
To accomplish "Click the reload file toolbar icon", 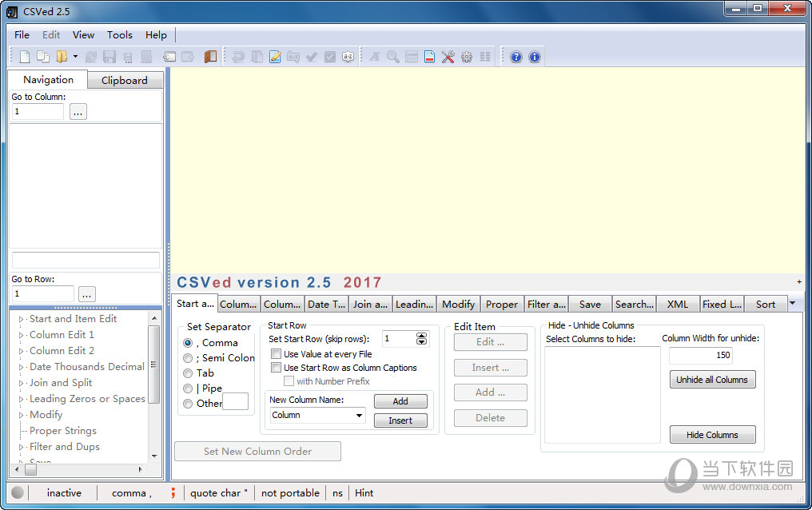I will tap(90, 57).
